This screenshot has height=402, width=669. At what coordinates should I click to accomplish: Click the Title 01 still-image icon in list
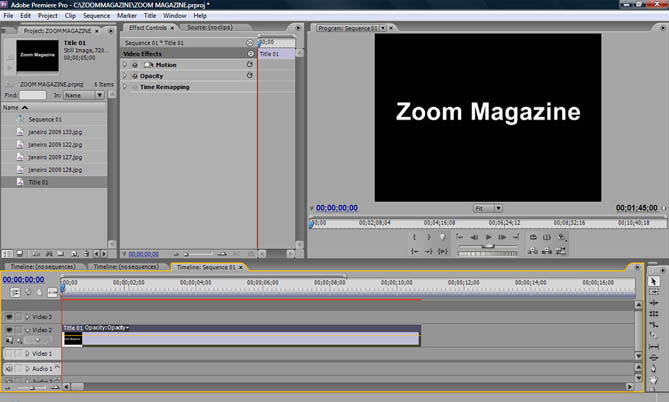tap(19, 183)
